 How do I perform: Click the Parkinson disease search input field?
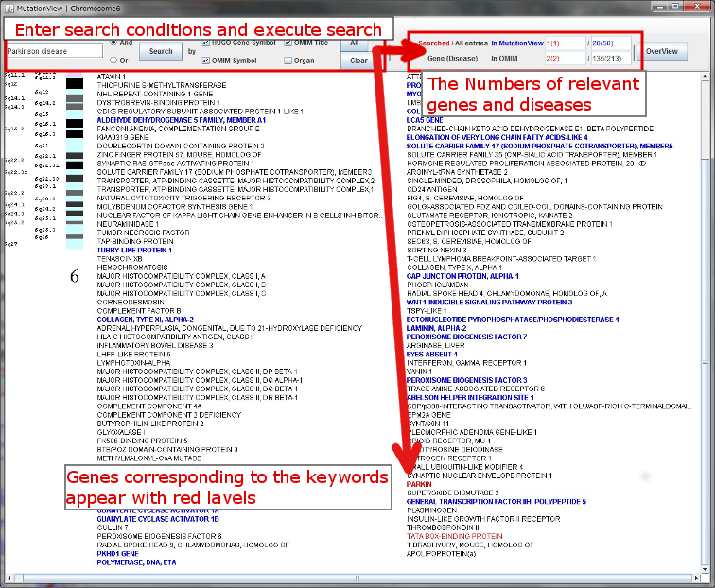tap(52, 51)
